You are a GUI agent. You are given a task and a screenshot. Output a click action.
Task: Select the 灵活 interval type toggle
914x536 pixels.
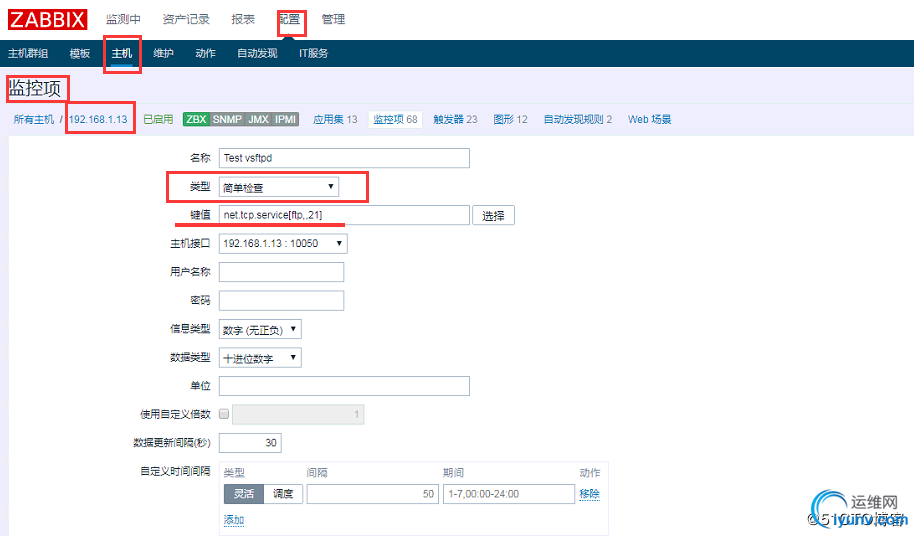(x=244, y=494)
